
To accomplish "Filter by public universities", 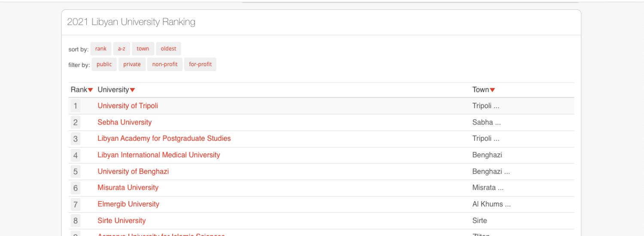I will click(x=104, y=64).
